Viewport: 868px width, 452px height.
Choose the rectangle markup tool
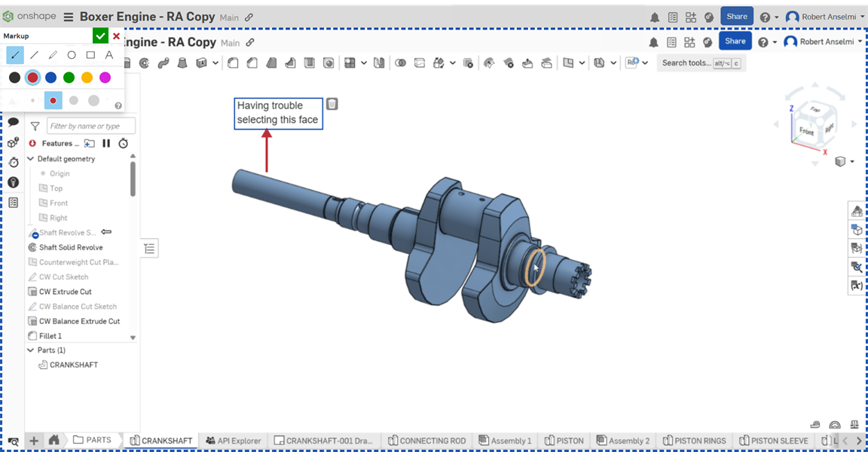click(x=90, y=55)
